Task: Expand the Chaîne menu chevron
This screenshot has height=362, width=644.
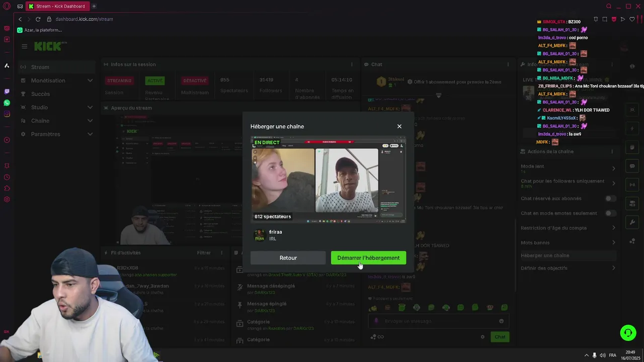Action: coord(90,121)
